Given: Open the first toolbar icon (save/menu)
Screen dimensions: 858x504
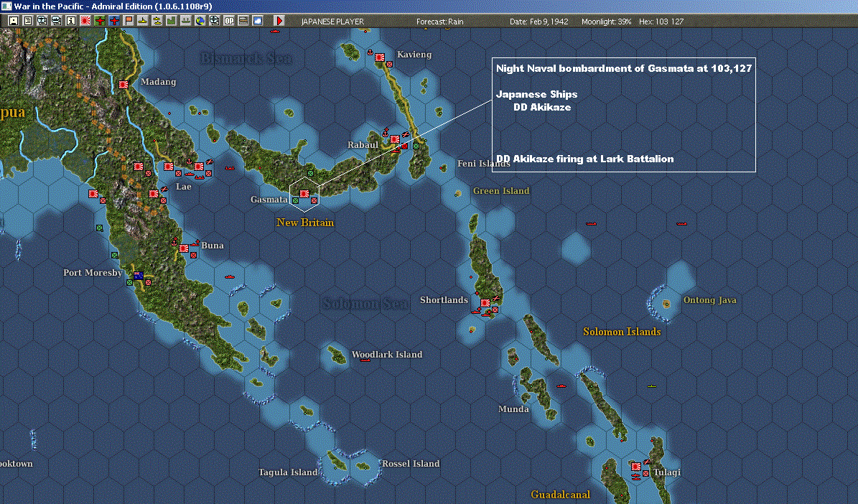Looking at the screenshot, I should (x=14, y=21).
